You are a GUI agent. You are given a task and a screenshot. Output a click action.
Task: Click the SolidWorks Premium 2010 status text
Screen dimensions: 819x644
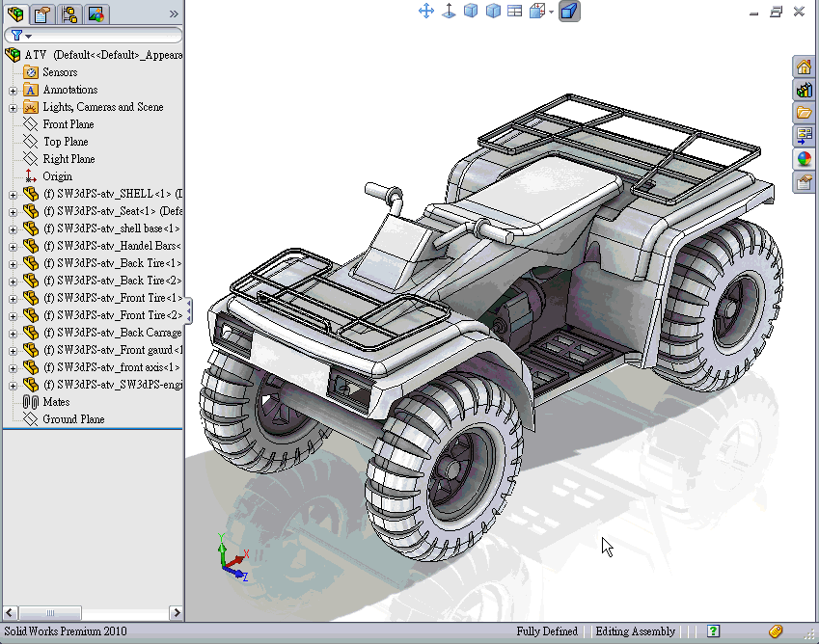(66, 631)
